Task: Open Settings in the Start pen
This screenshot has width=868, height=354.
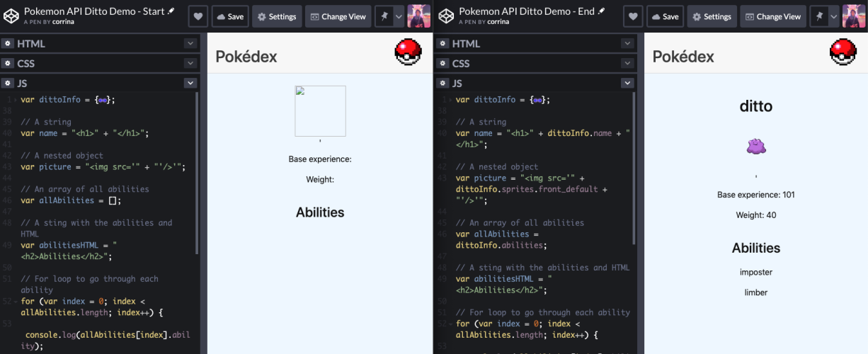Action: click(x=277, y=16)
